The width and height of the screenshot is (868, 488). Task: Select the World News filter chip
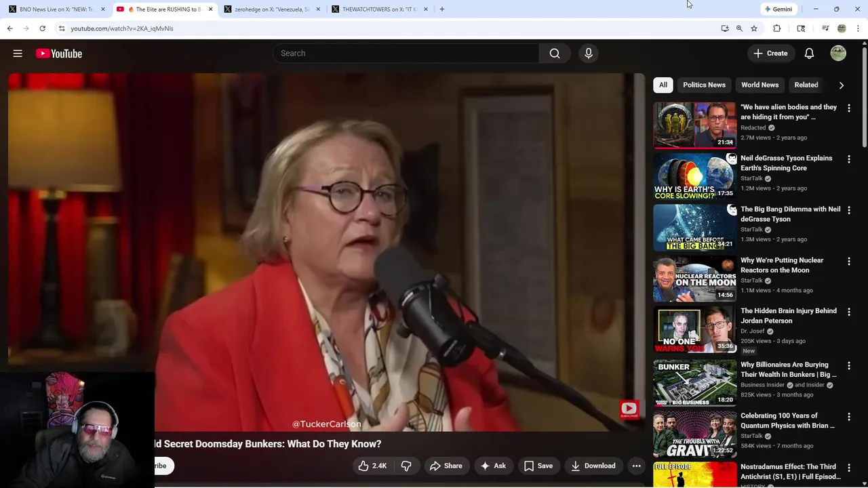click(x=759, y=85)
